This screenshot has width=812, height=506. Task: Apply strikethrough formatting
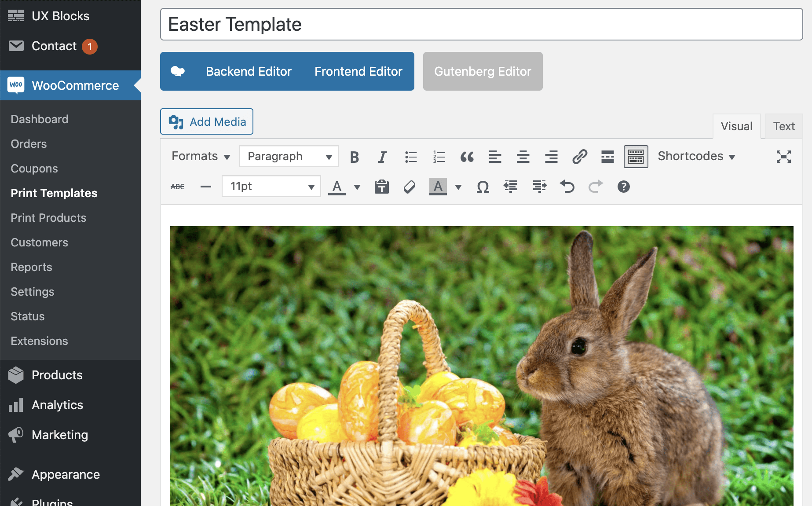point(177,186)
